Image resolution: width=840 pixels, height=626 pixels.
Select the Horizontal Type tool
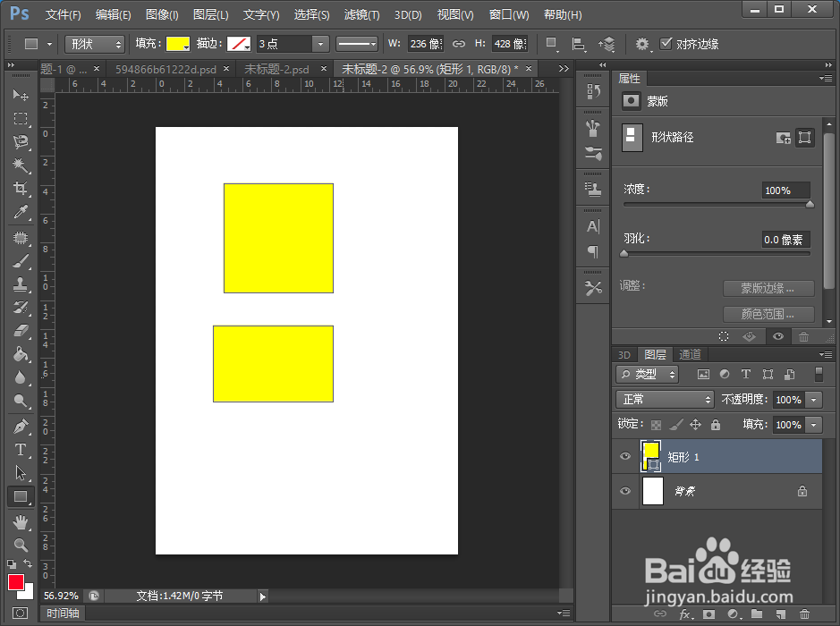21,450
